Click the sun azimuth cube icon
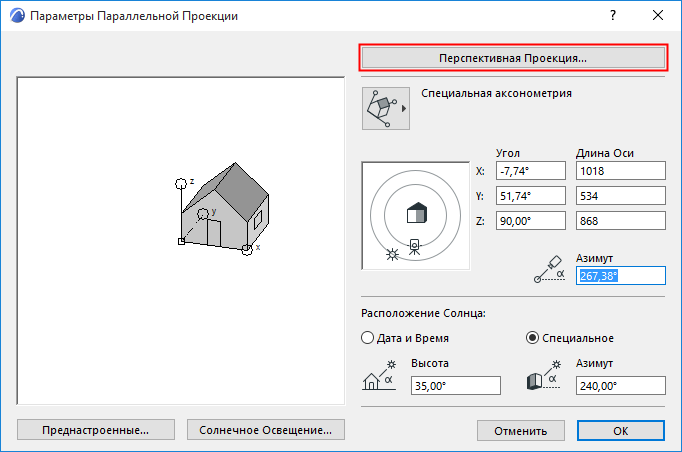The image size is (682, 452). click(543, 375)
